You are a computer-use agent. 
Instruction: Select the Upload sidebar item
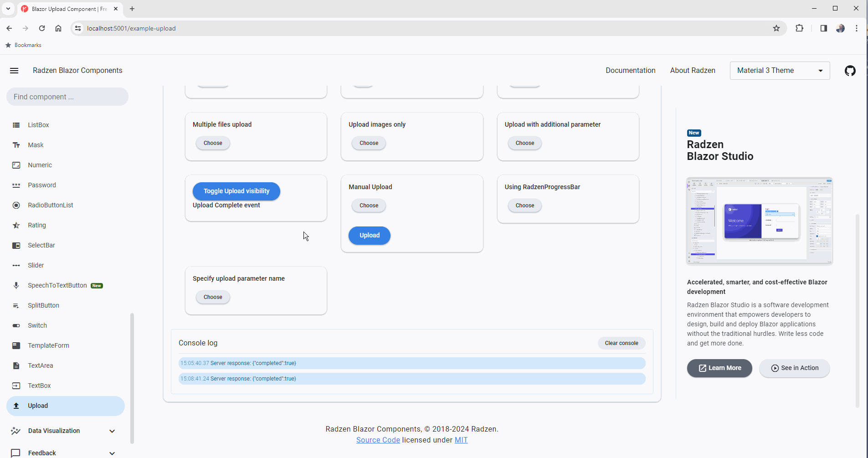tap(66, 406)
